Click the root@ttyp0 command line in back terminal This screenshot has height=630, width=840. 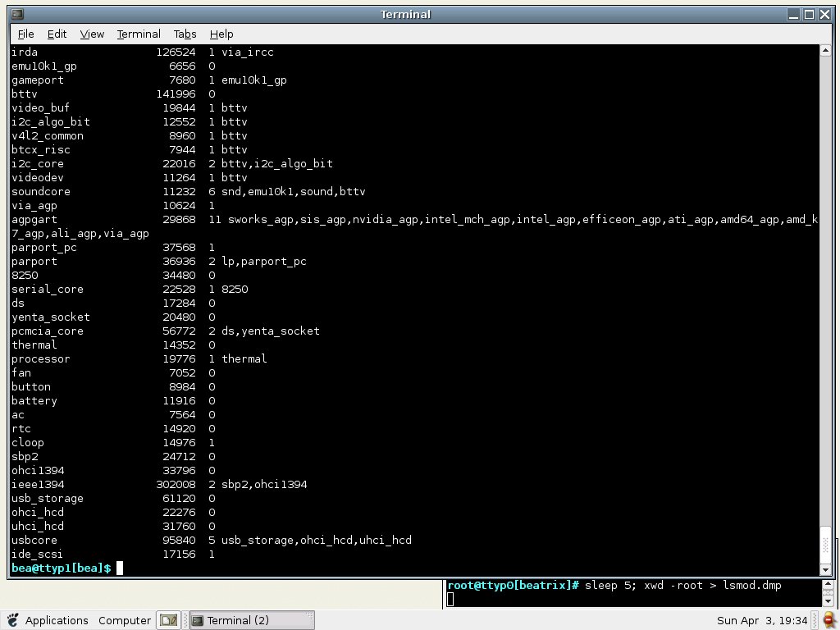(x=614, y=586)
